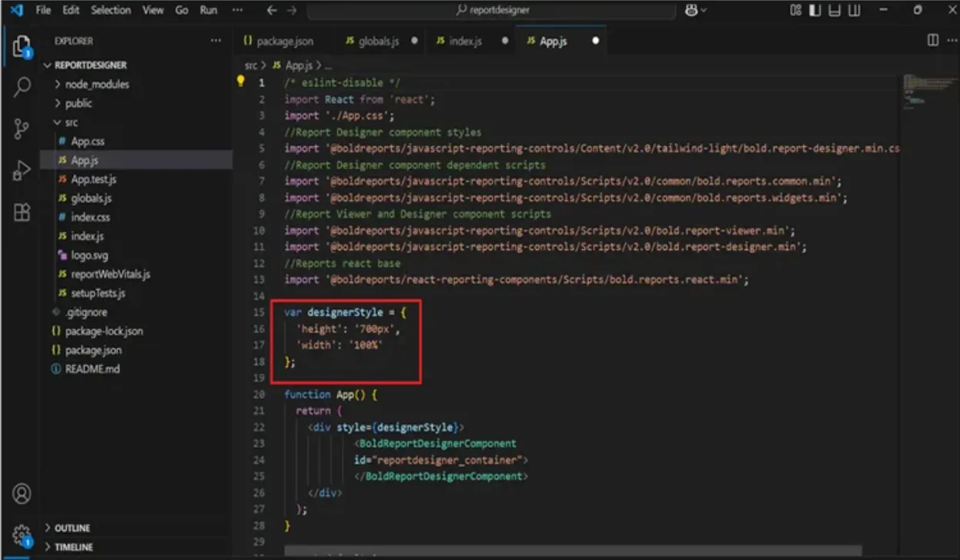Click unsaved dot on globals.js tab
The height and width of the screenshot is (560, 960).
click(x=415, y=41)
